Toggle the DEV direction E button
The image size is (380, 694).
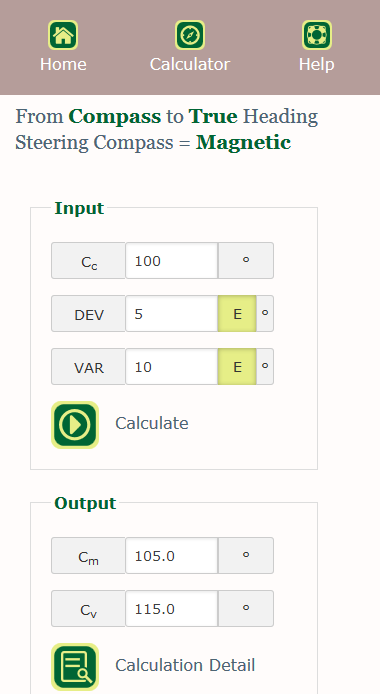tap(237, 313)
